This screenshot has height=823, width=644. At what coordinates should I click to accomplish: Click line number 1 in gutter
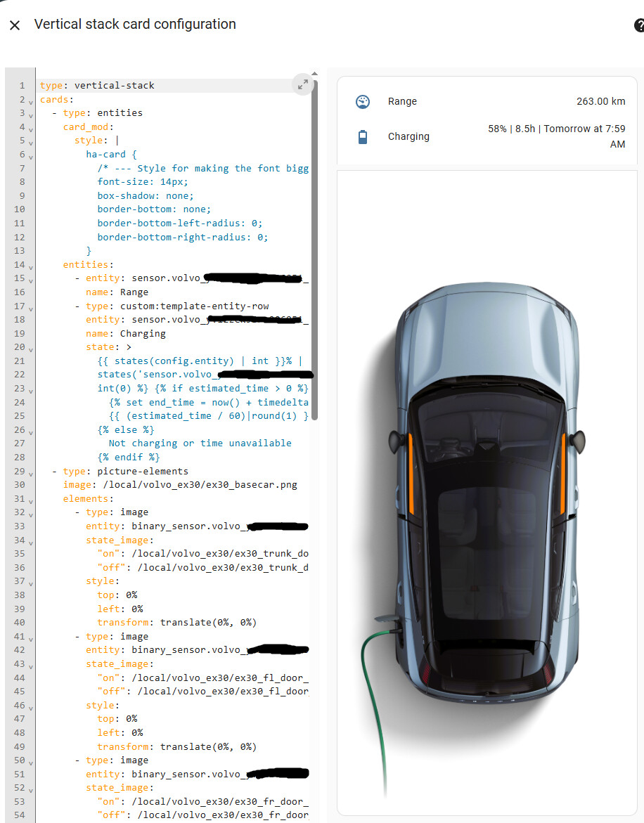tap(22, 85)
